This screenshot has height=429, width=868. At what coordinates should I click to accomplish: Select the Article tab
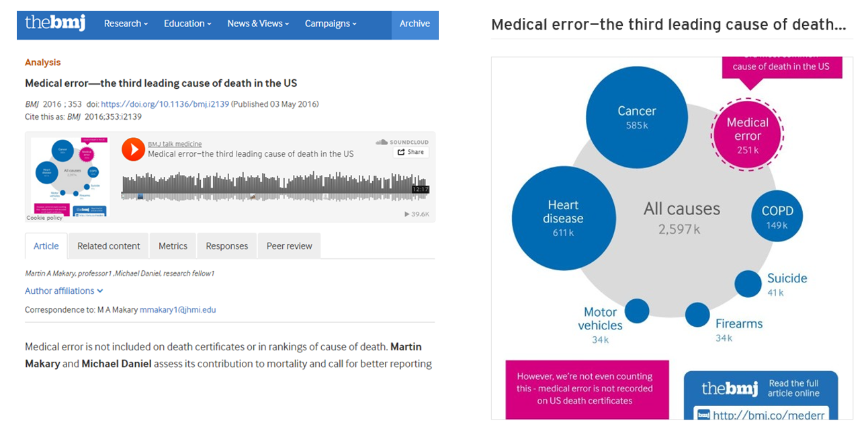pyautogui.click(x=46, y=246)
